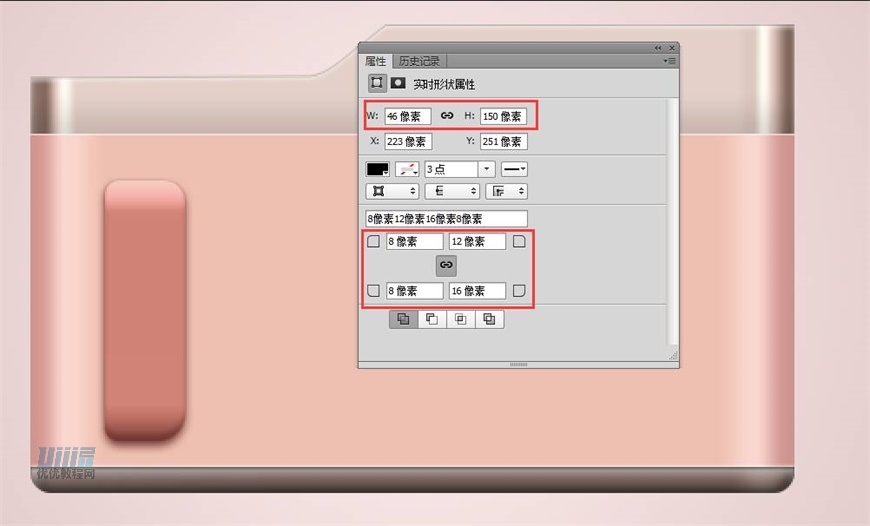Click the Y position field 251 像素
The image size is (870, 526).
pos(503,141)
